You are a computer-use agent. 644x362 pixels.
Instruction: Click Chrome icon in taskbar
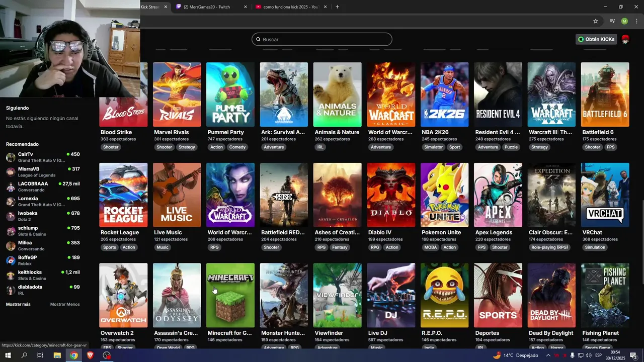pyautogui.click(x=73, y=355)
